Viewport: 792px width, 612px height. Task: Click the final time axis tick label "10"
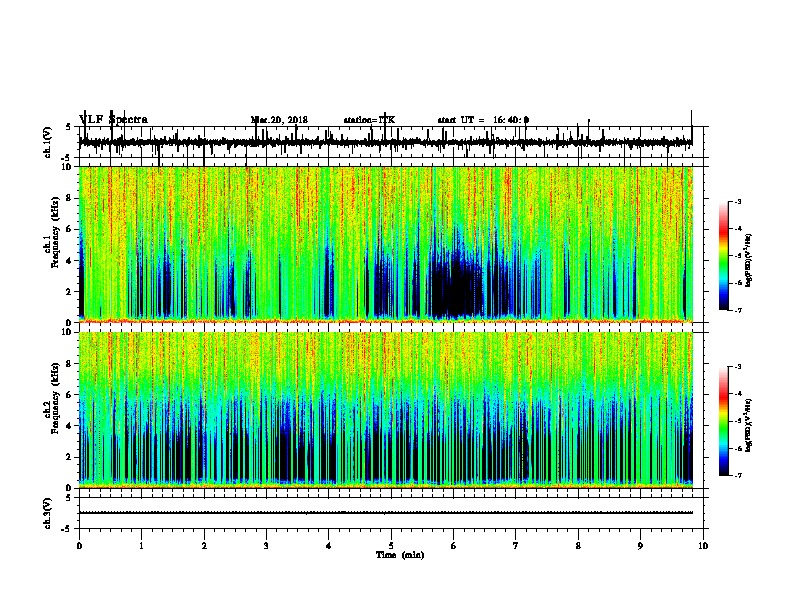click(x=703, y=546)
